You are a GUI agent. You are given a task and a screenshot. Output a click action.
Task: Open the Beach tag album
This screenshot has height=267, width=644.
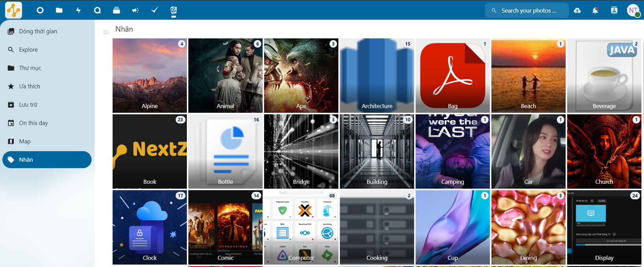[x=528, y=75]
